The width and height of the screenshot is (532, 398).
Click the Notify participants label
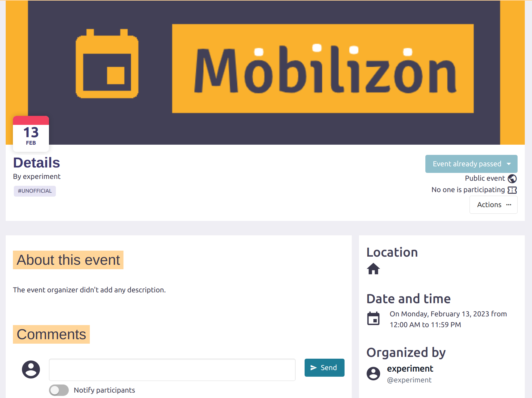tap(104, 390)
